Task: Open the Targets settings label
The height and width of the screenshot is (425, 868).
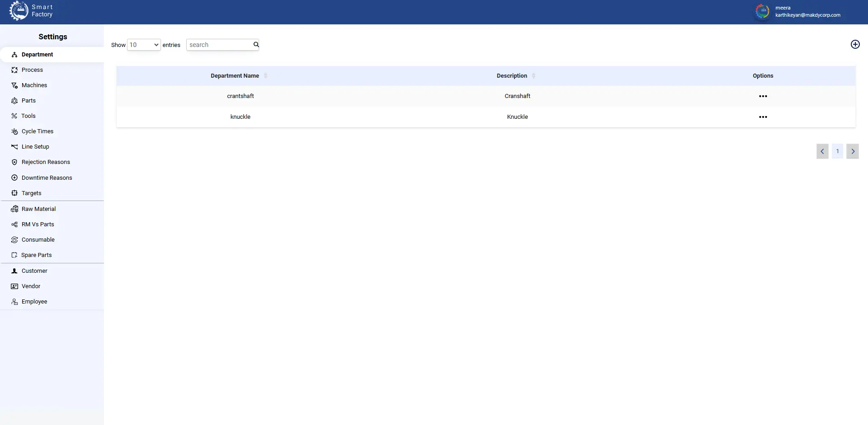Action: [31, 193]
